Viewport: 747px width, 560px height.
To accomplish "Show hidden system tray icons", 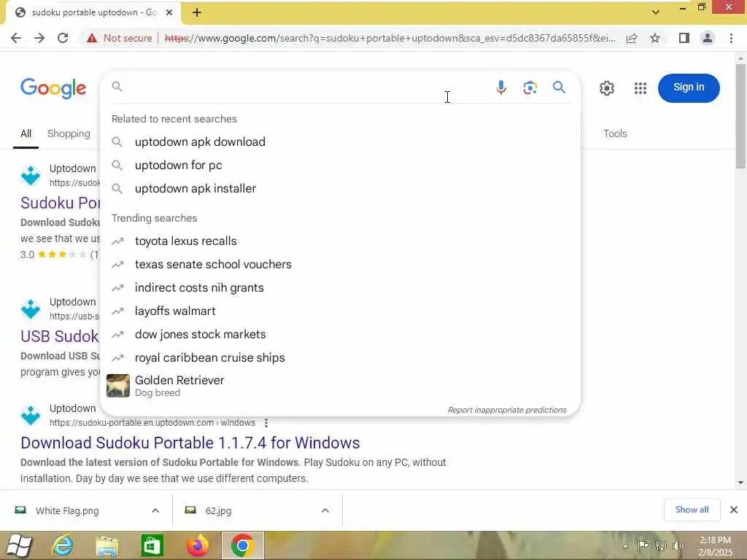I will [x=625, y=546].
